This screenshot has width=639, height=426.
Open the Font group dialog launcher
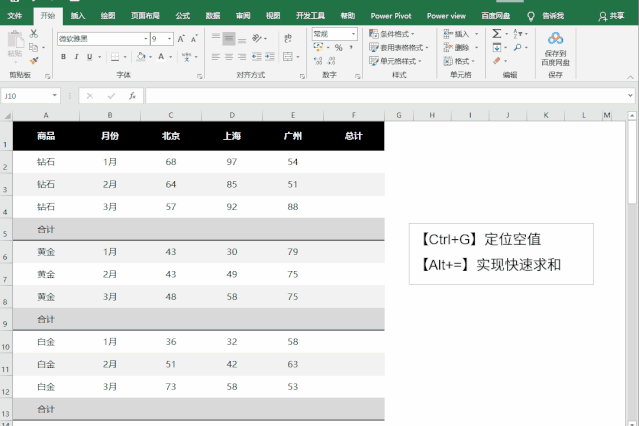click(x=199, y=76)
